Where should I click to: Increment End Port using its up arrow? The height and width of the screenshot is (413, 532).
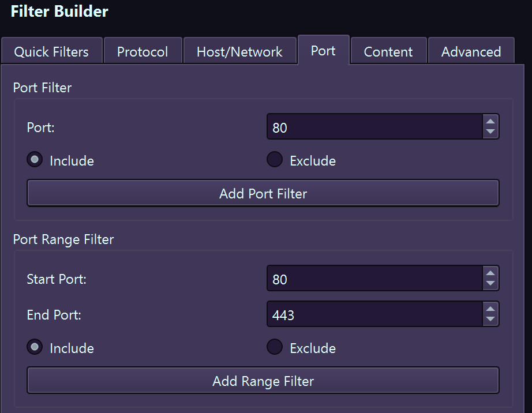point(490,309)
